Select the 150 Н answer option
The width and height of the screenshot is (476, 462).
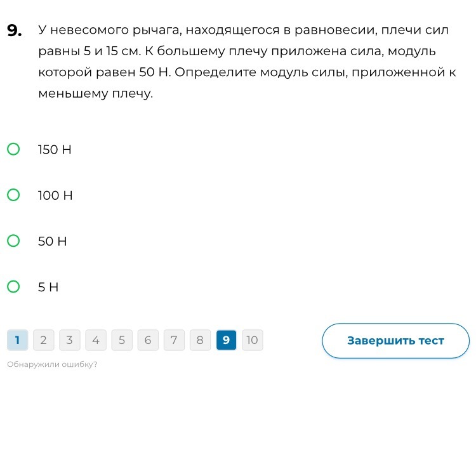point(13,150)
